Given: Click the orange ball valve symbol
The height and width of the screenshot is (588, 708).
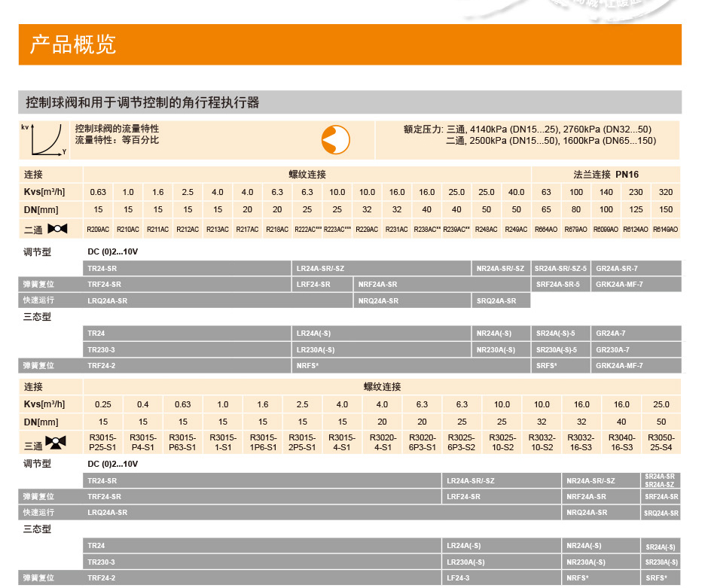Looking at the screenshot, I should pyautogui.click(x=335, y=140).
